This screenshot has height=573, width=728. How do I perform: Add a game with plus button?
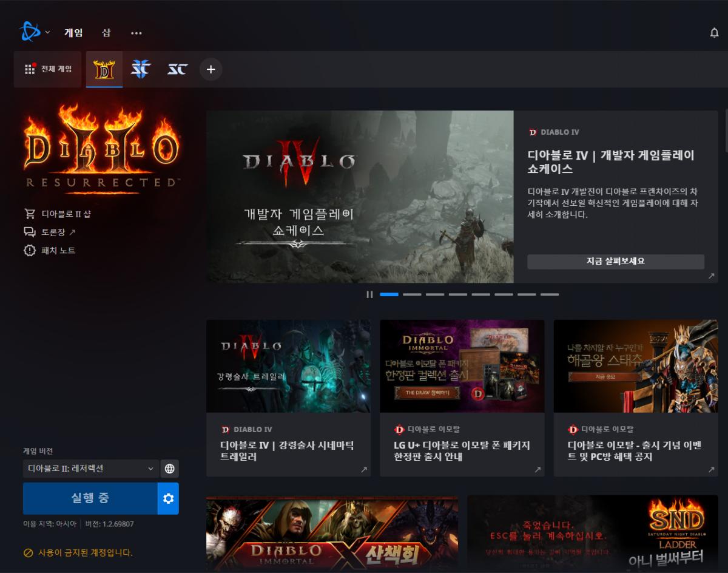(211, 69)
